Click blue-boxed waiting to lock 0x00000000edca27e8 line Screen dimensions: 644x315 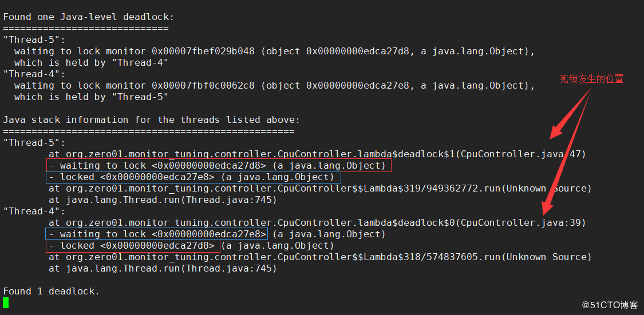click(157, 234)
